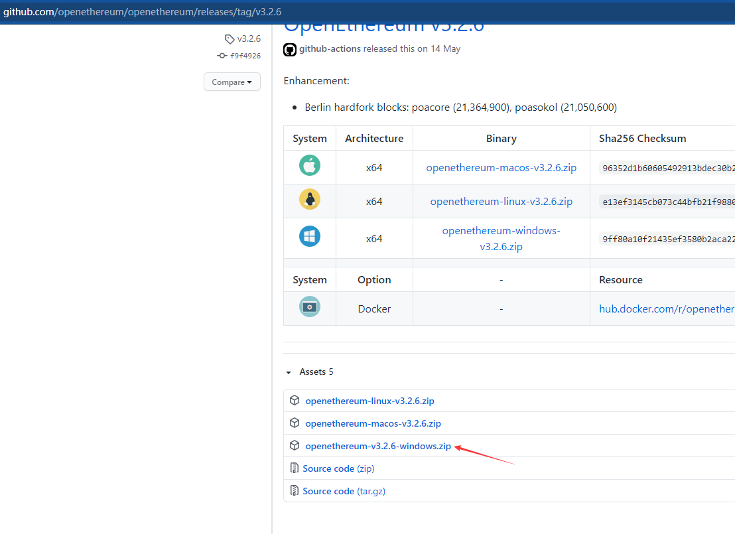This screenshot has height=560, width=735.
Task: Click the Linux penguin system icon
Action: 309,200
